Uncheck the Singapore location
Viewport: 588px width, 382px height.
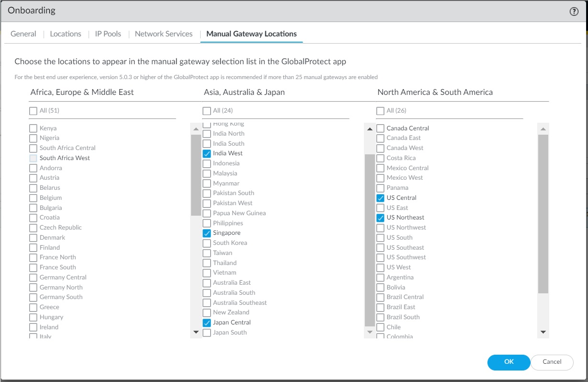[207, 233]
